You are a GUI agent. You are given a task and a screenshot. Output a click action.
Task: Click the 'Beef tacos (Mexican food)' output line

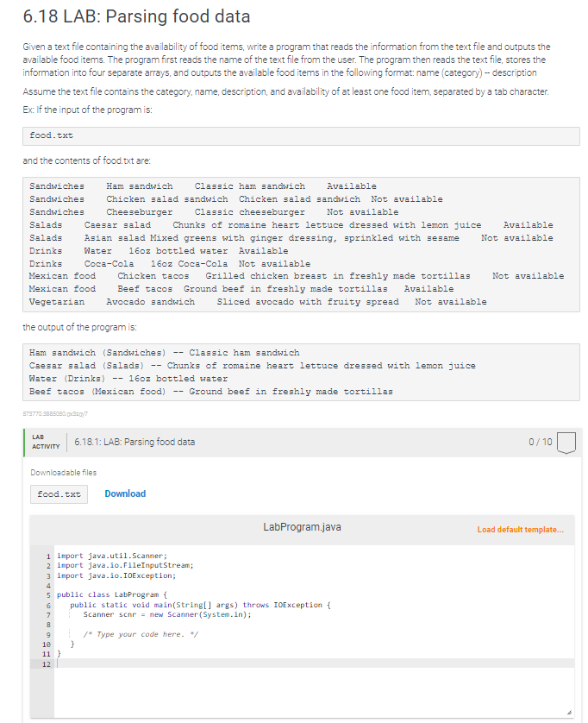210,392
